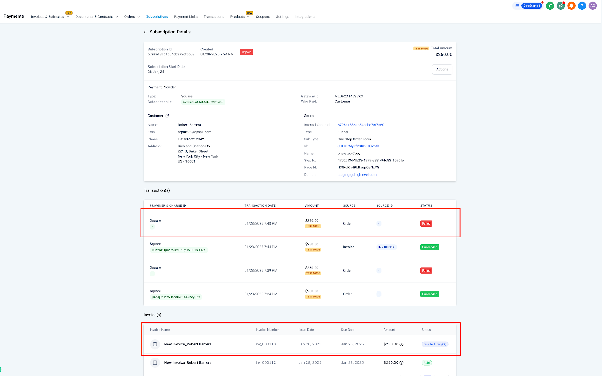Click the dark-green icon with red notification dot

tap(561, 6)
